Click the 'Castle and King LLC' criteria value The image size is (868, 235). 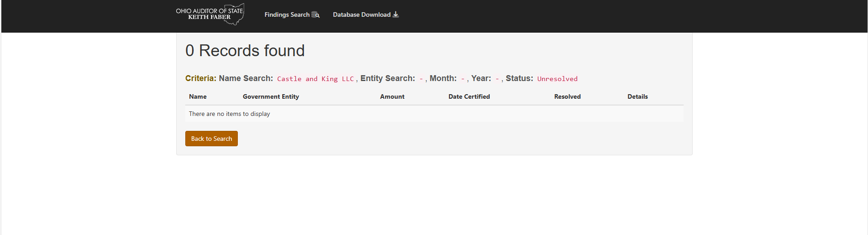[x=315, y=79]
